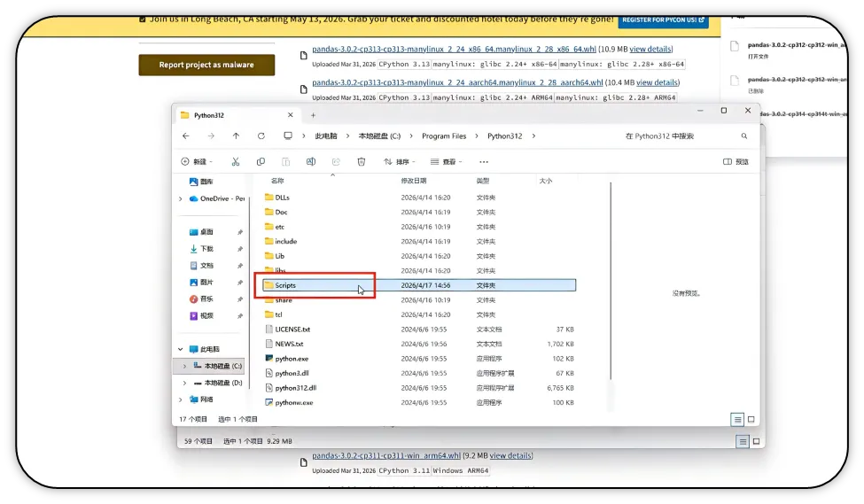Expand the Local Disk (D:) tree node
The image size is (864, 504).
184,383
